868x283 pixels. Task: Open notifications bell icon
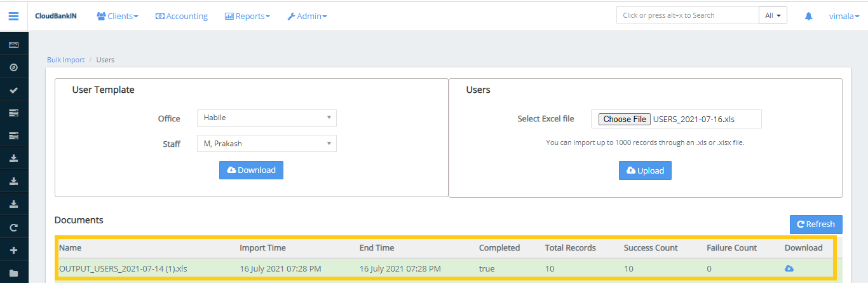point(808,16)
